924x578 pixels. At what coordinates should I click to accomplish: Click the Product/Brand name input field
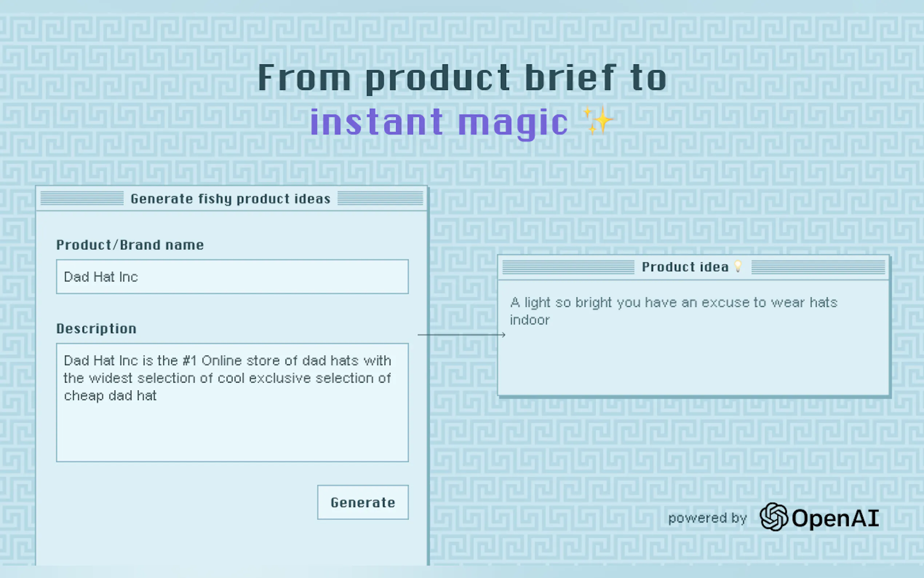pyautogui.click(x=232, y=277)
